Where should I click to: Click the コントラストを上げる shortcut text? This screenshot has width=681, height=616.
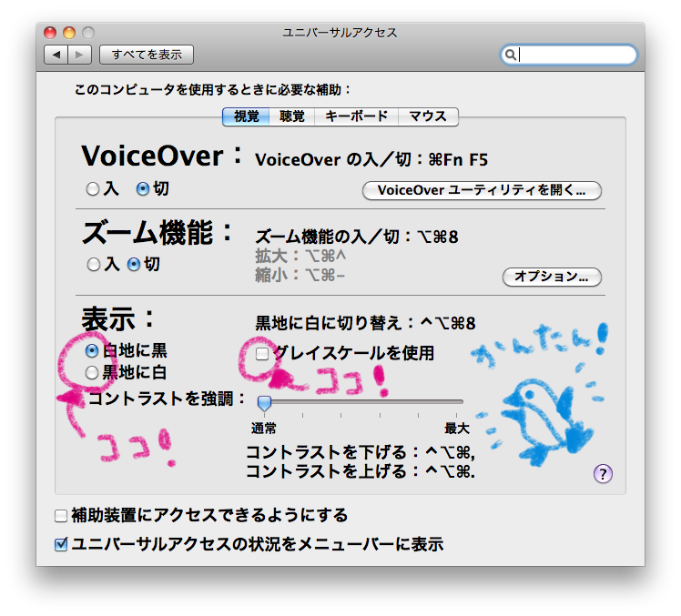point(360,471)
